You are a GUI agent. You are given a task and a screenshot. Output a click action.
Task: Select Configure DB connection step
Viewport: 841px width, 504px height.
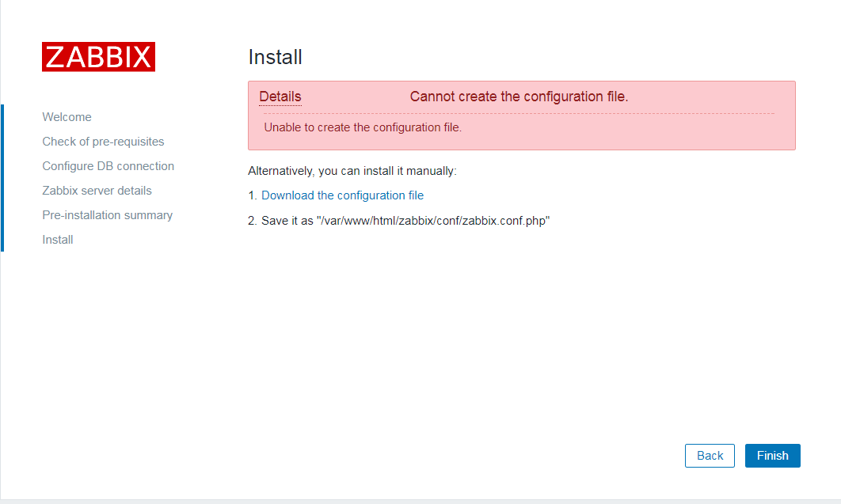point(108,166)
